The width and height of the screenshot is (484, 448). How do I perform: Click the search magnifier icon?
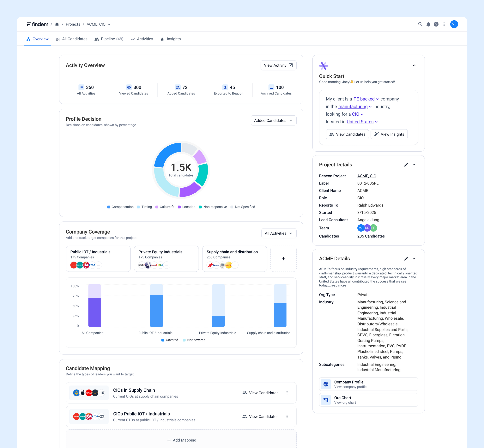click(420, 24)
